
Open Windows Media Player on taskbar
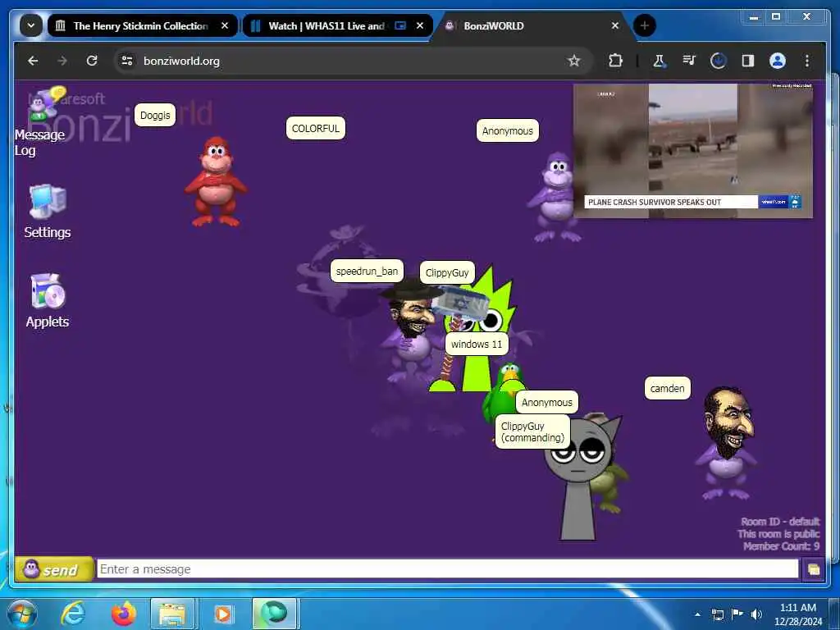pyautogui.click(x=223, y=614)
